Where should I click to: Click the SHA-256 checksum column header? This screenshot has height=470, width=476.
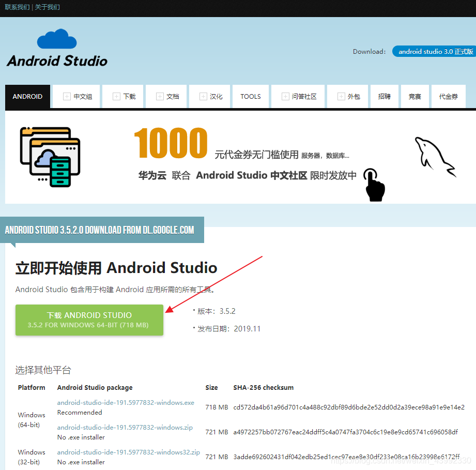point(263,387)
